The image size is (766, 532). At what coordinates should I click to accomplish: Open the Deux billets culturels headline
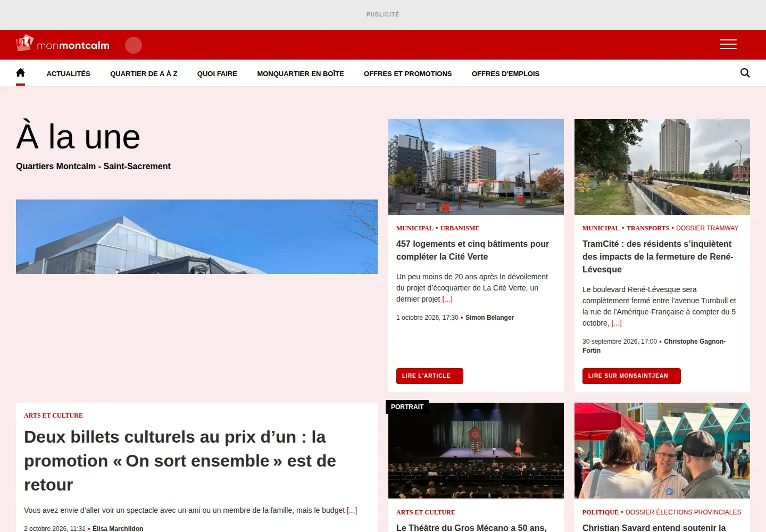[x=180, y=461]
